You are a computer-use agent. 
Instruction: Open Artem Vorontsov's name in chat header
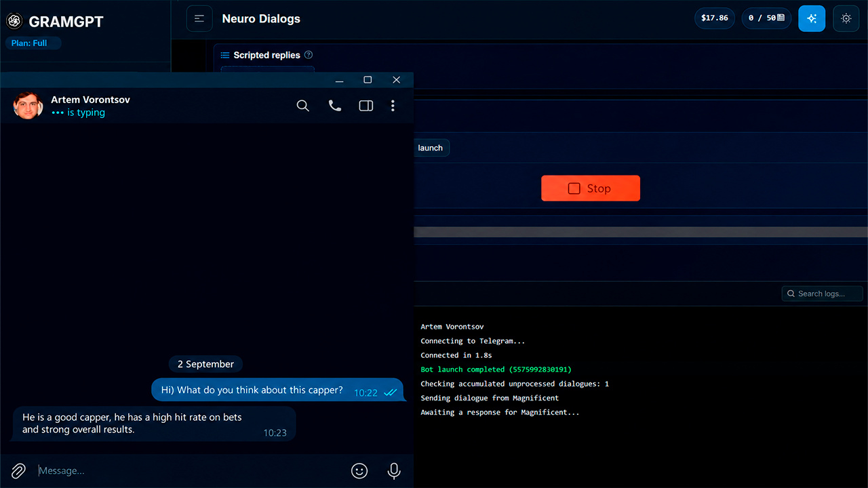pyautogui.click(x=91, y=100)
